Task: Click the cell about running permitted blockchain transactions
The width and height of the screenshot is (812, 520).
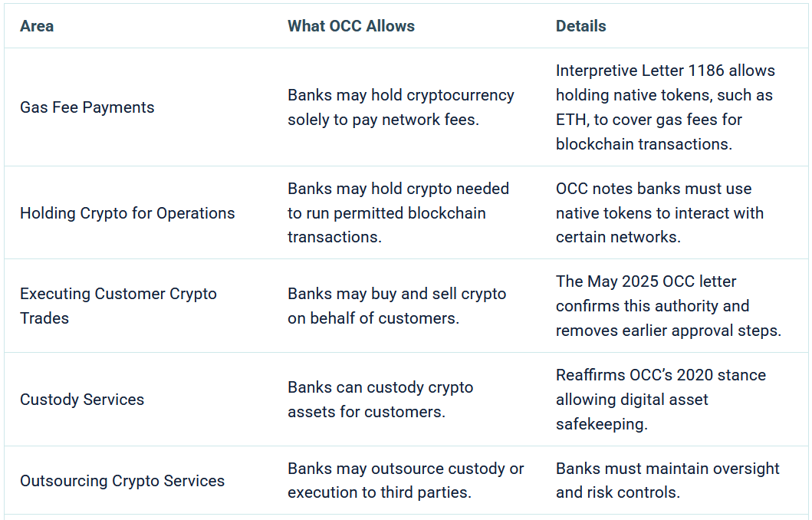Action: click(398, 213)
